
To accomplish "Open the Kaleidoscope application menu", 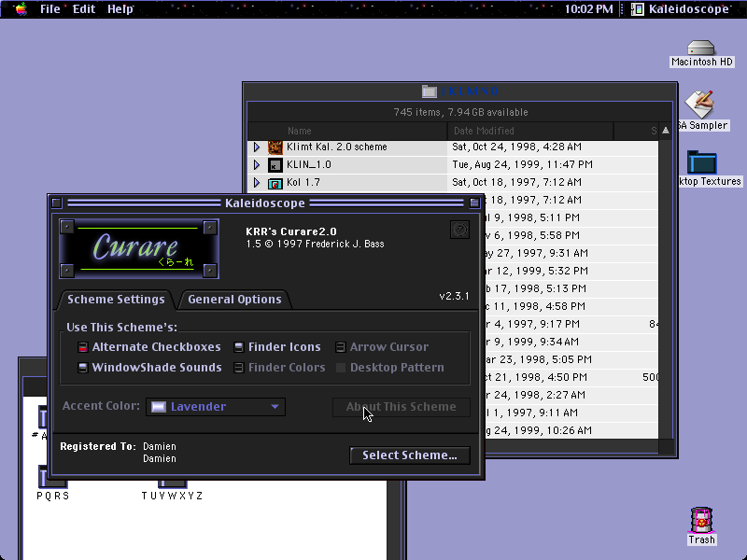I will click(681, 9).
